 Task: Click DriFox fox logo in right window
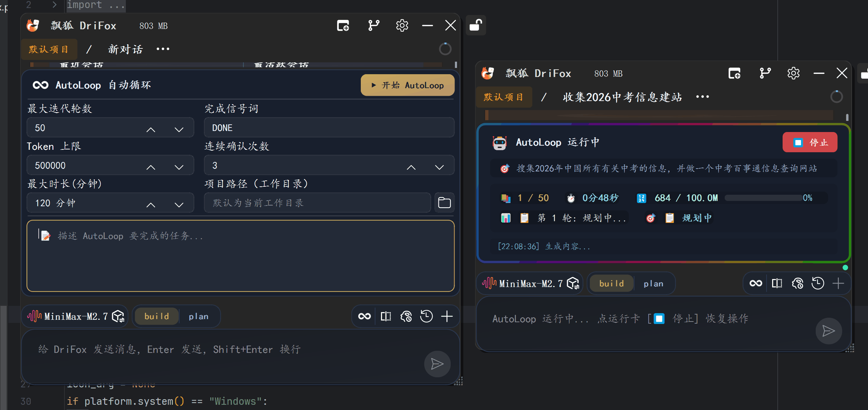click(488, 73)
